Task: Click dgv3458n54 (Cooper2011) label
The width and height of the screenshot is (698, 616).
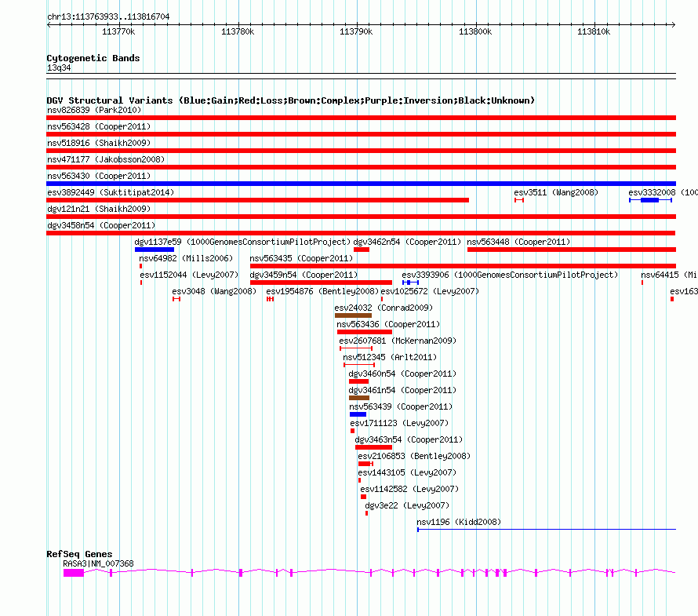Action: coord(101,225)
